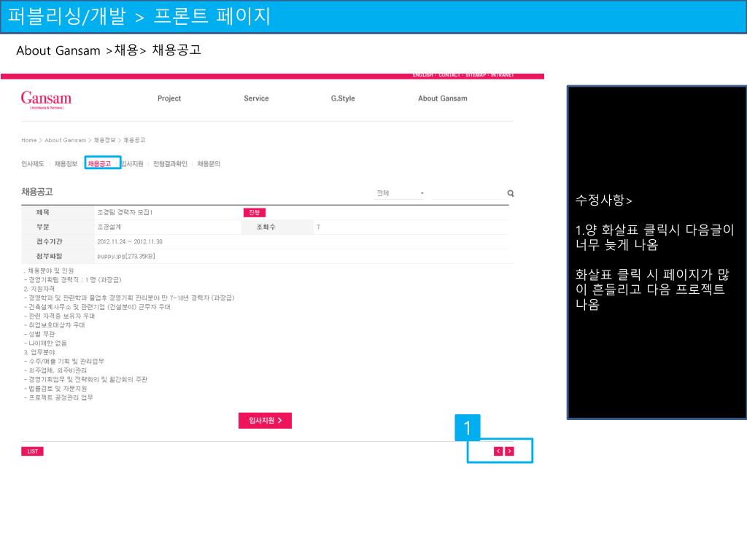The height and width of the screenshot is (560, 747).
Task: Click the CONTACT link in top bar
Action: (449, 75)
